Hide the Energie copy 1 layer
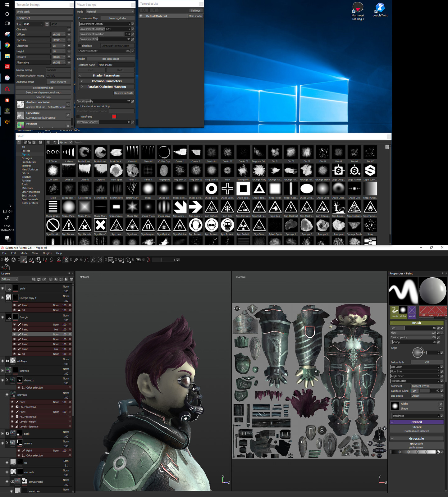 (x=2, y=298)
